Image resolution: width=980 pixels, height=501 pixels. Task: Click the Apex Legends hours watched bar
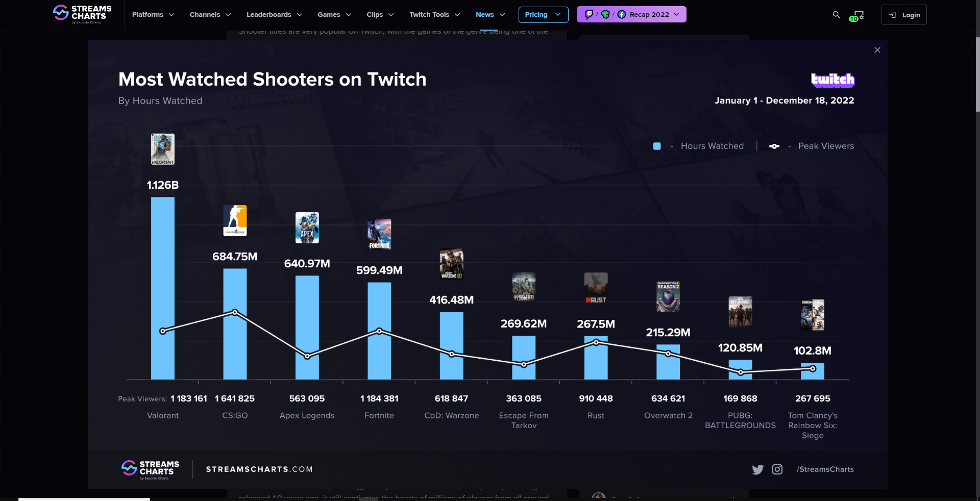(307, 328)
